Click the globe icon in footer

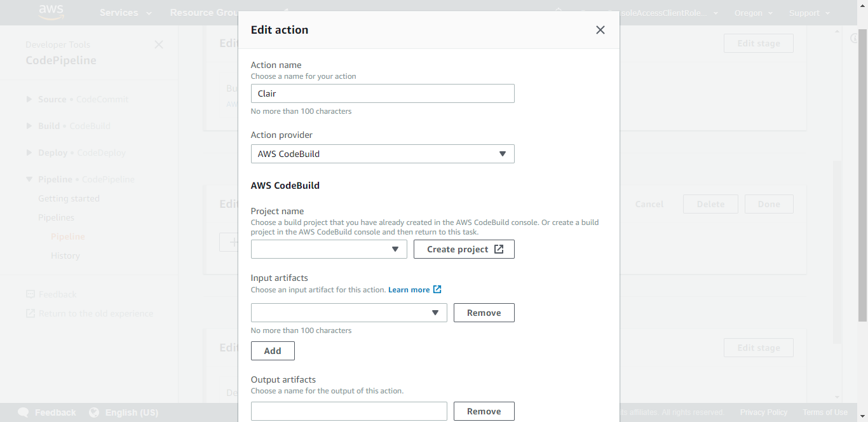pyautogui.click(x=94, y=412)
